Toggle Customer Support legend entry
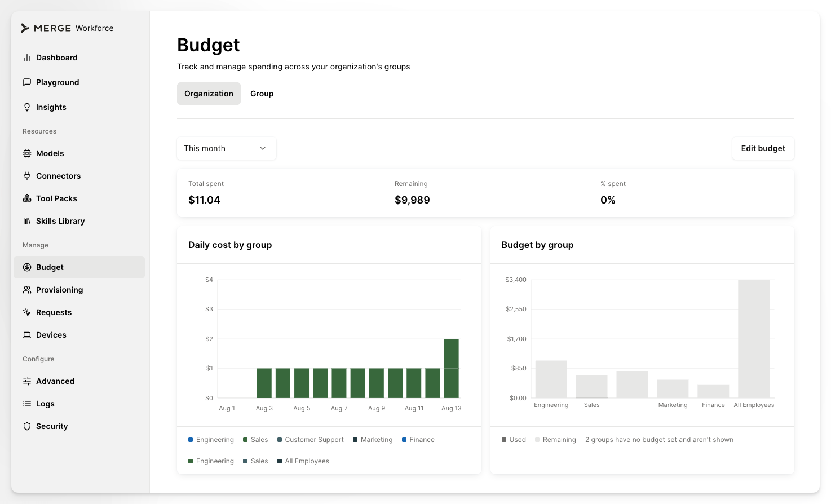The height and width of the screenshot is (504, 831). (x=311, y=440)
